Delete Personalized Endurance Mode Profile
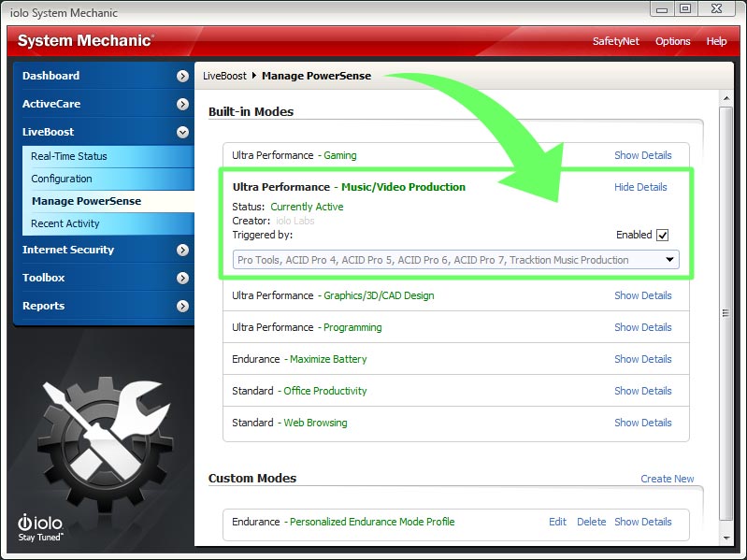The height and width of the screenshot is (560, 747). coord(591,522)
